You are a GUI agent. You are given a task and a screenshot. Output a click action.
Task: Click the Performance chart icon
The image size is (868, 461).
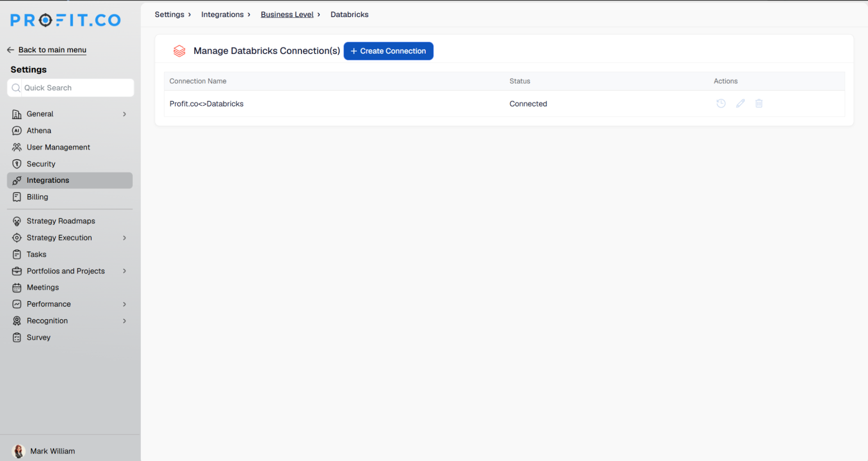[x=17, y=304]
